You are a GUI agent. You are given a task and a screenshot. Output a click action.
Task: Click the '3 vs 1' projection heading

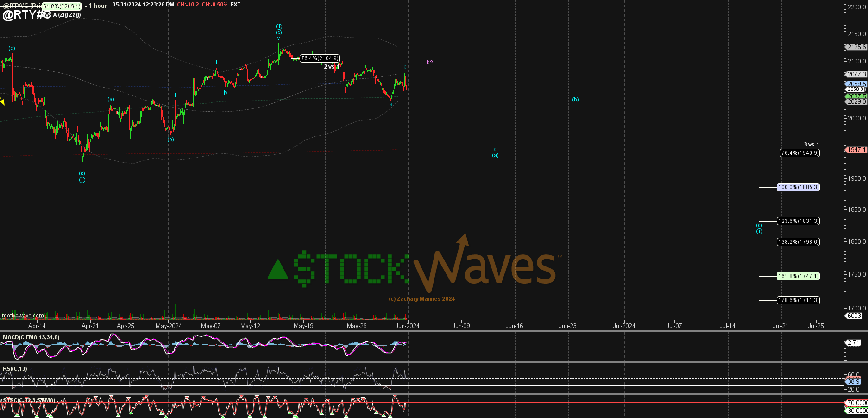(x=811, y=145)
